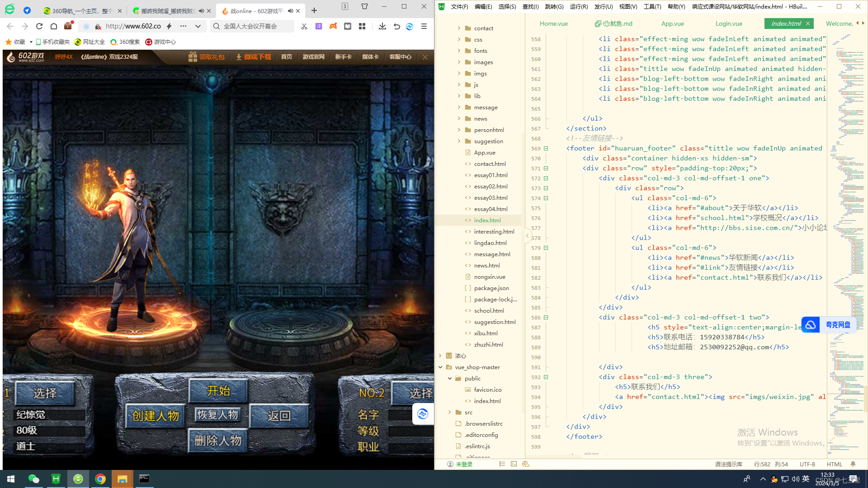Open Chrome from the taskbar
This screenshot has height=488, width=868.
[100, 479]
